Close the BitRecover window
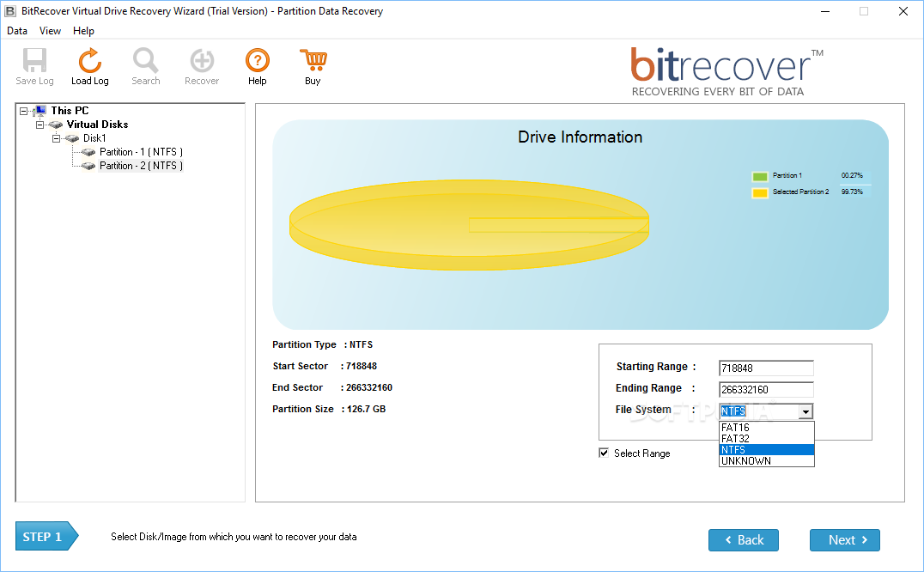Screen dimensions: 924x572 point(903,11)
